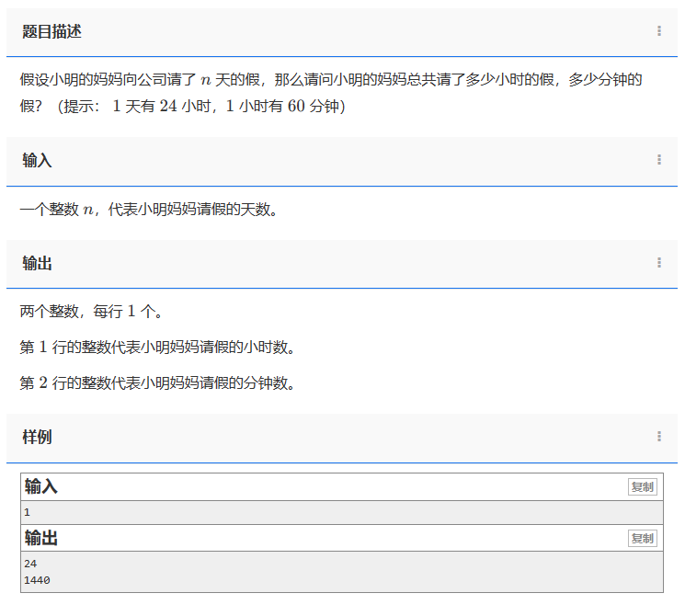
Task: Open the three-dot menu beside 输入 heading
Action: tap(658, 160)
